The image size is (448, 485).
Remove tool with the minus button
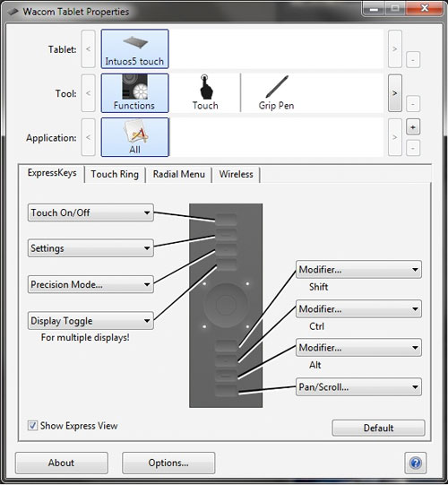point(413,104)
